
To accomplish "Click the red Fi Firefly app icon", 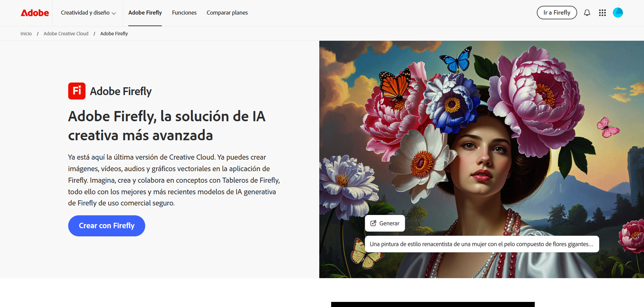I will tap(77, 91).
